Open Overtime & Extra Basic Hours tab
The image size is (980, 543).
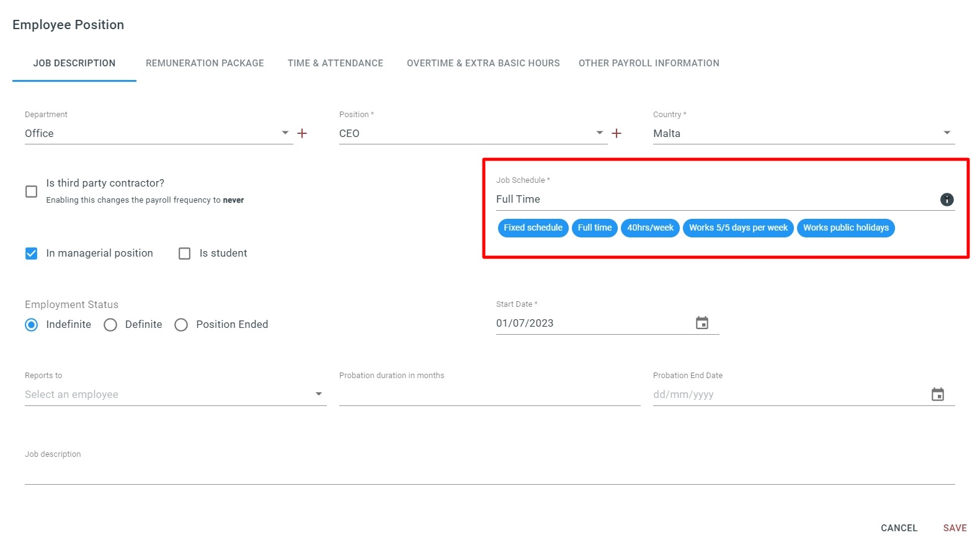(483, 63)
